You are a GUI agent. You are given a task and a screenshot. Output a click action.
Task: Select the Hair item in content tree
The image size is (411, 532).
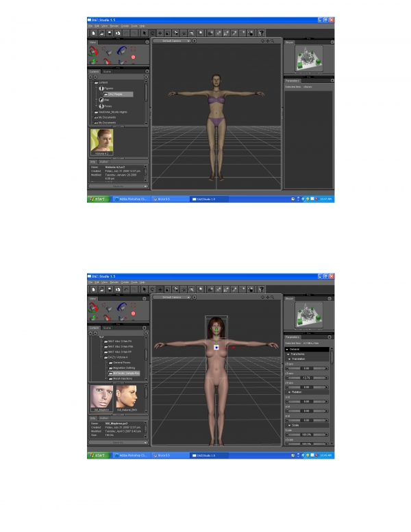click(x=103, y=100)
